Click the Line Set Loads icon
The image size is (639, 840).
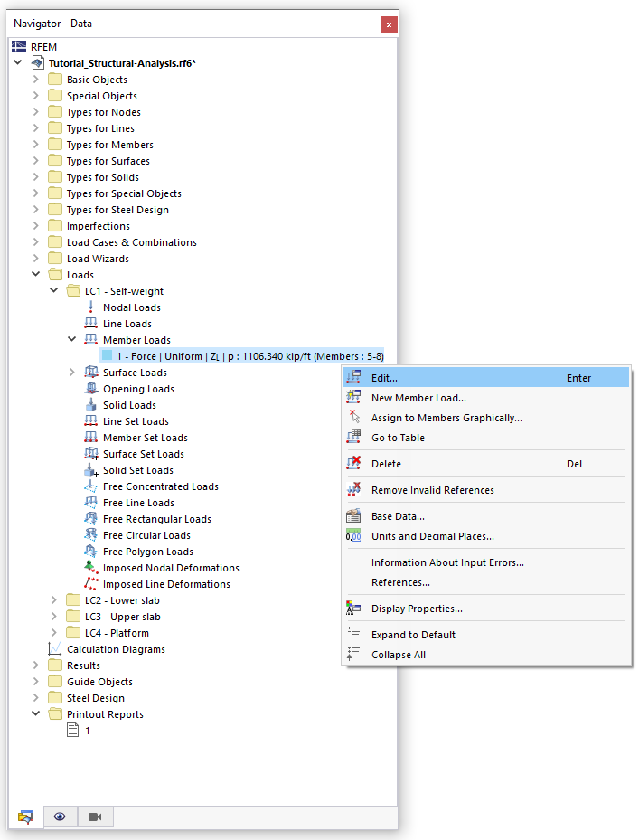pos(91,421)
